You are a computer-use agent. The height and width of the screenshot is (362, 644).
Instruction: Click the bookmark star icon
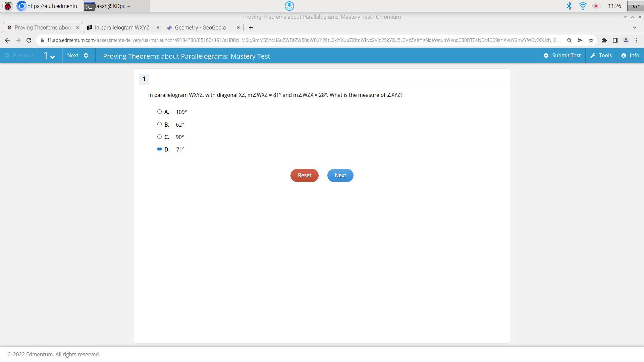(591, 40)
